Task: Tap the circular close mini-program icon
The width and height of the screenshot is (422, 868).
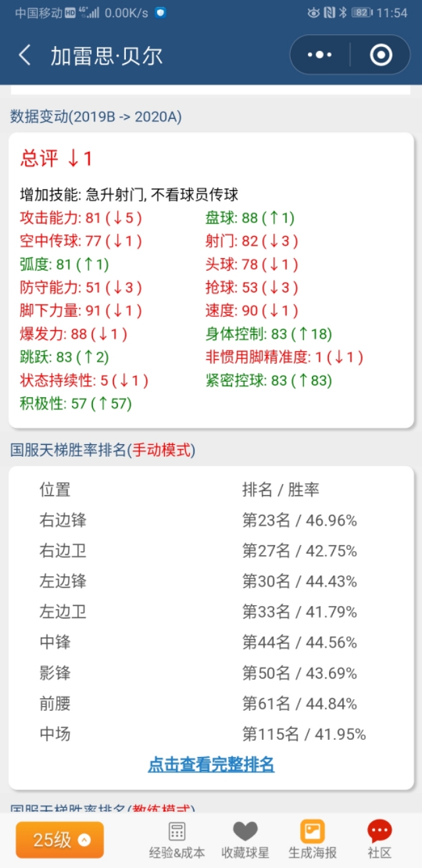Action: (x=381, y=55)
